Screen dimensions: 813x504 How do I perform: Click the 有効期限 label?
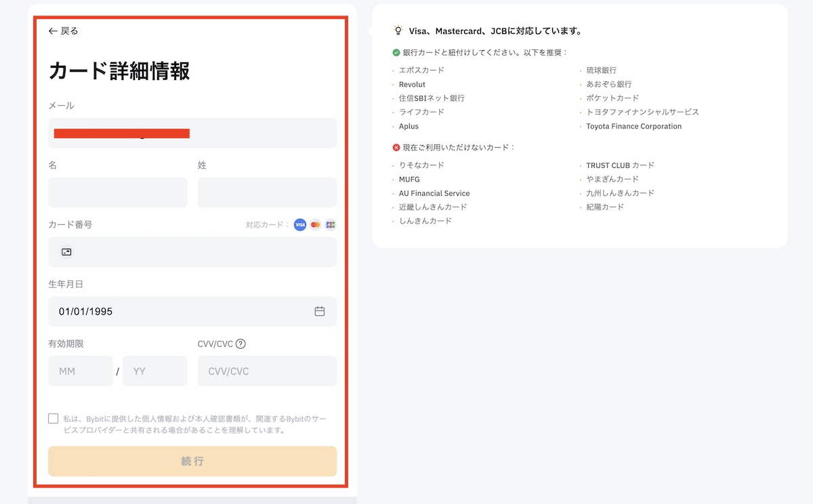coord(66,344)
